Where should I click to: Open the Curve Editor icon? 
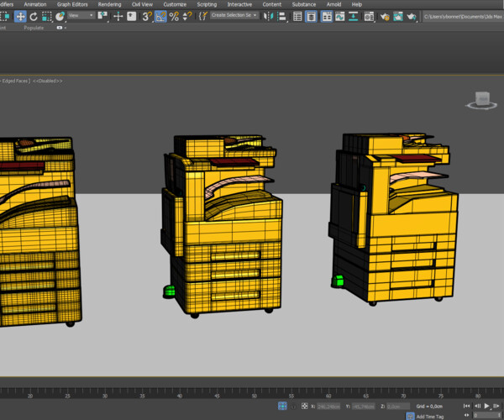click(x=339, y=17)
